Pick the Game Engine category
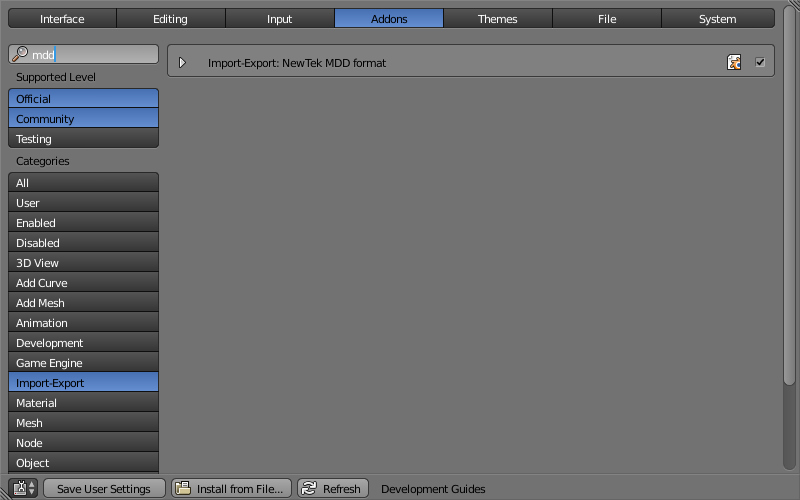The width and height of the screenshot is (800, 500). coord(83,362)
